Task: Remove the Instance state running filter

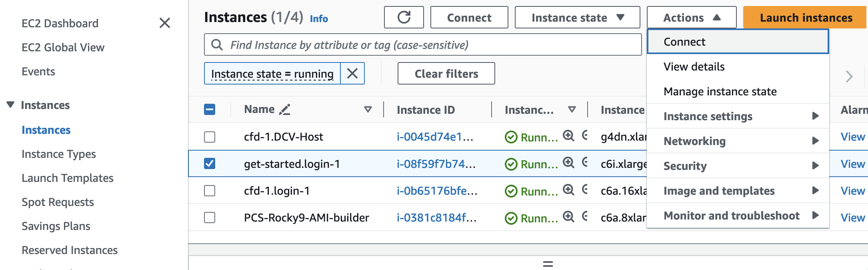Action: click(x=352, y=73)
